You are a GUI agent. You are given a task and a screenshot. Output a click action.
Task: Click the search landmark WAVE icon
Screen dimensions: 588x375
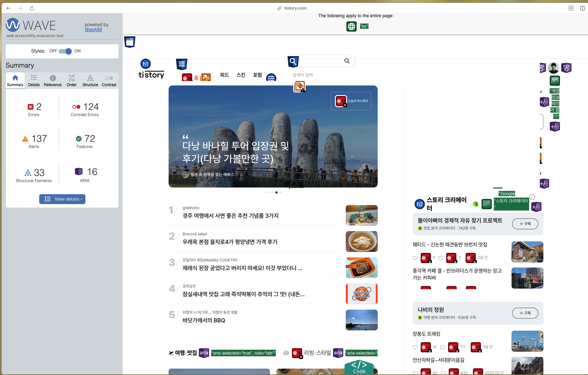tap(293, 62)
